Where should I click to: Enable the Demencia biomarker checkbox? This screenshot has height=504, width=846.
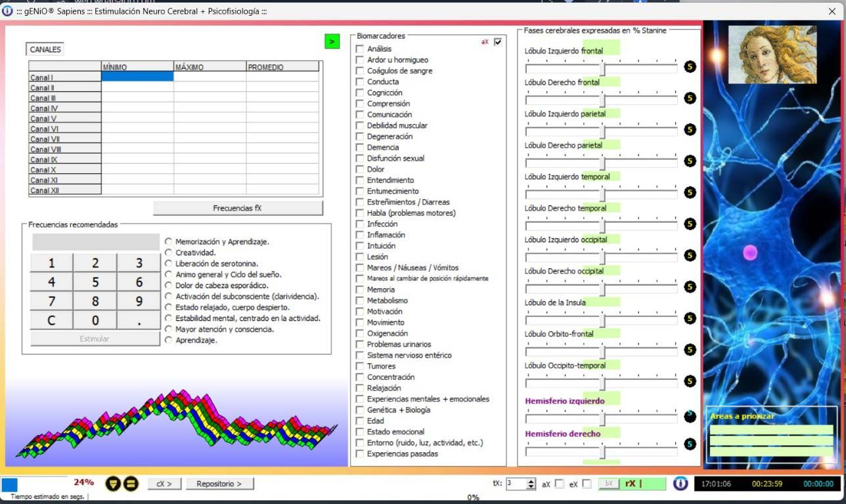[359, 148]
